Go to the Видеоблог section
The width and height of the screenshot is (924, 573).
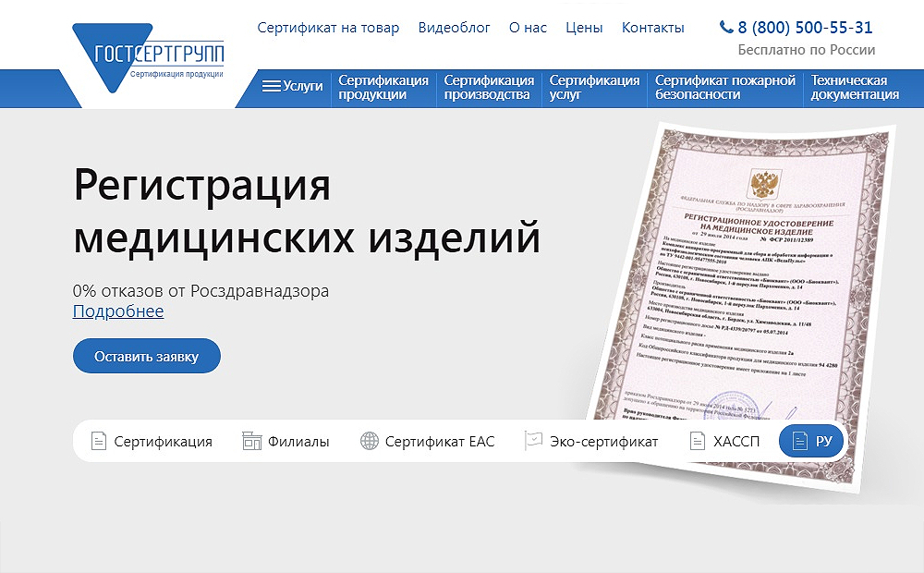tap(454, 28)
